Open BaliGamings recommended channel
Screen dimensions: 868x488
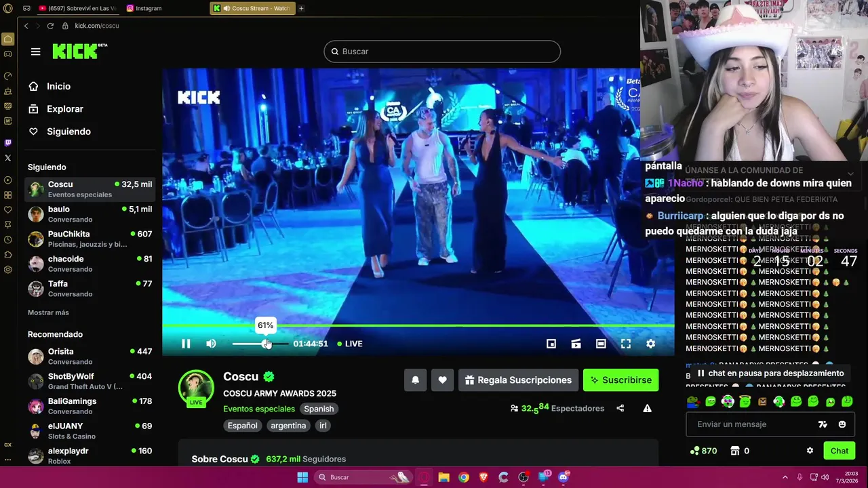point(90,406)
